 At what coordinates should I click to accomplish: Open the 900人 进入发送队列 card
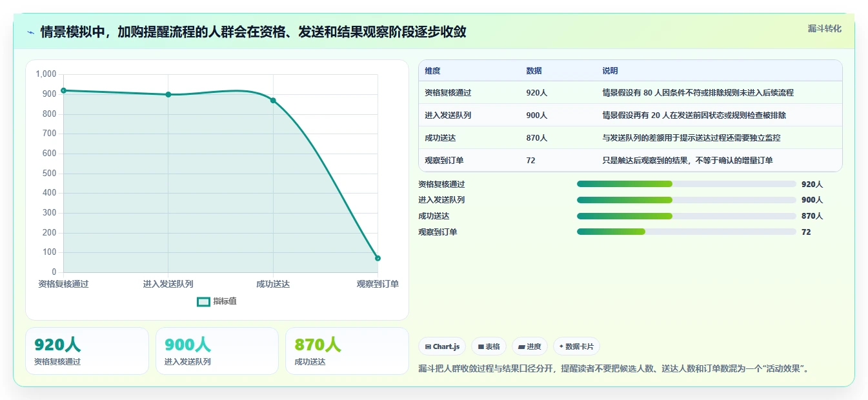click(x=217, y=351)
